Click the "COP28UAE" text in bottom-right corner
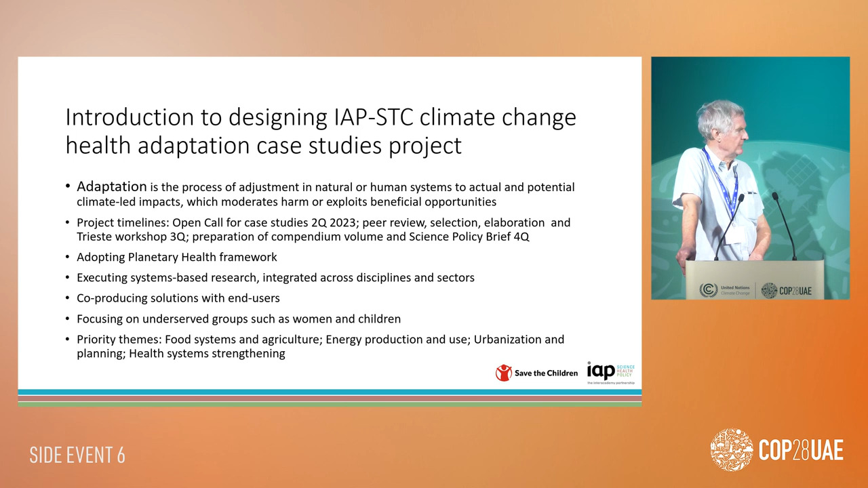The width and height of the screenshot is (868, 488). tap(801, 451)
